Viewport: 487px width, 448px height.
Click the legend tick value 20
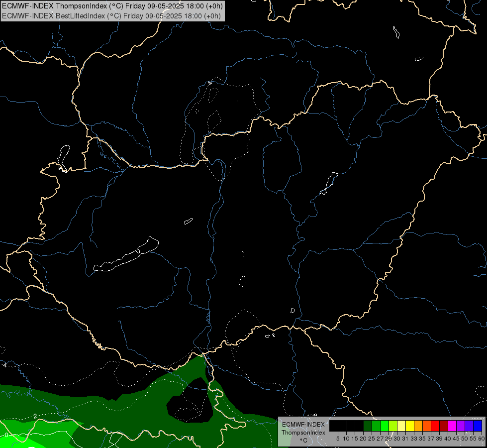pyautogui.click(x=363, y=439)
